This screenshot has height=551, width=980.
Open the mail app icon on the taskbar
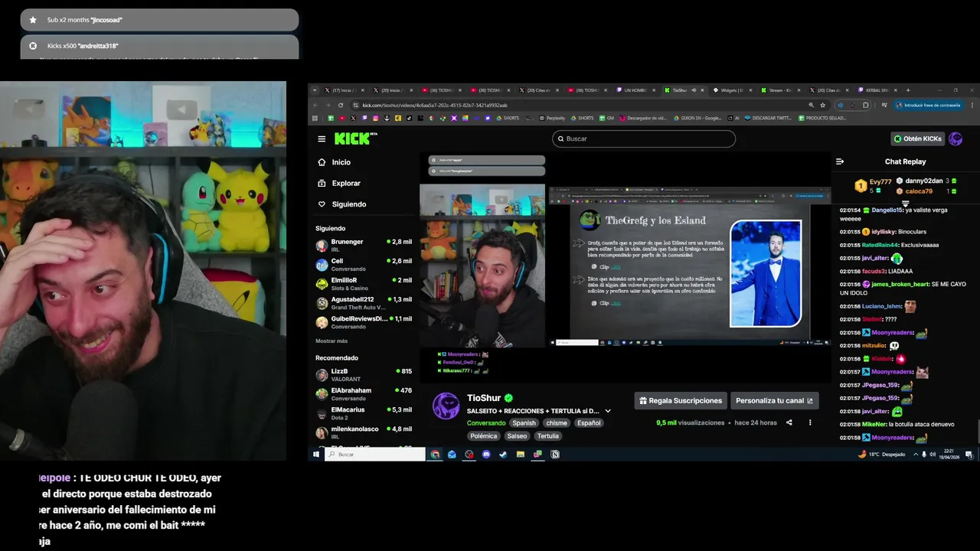pyautogui.click(x=452, y=455)
